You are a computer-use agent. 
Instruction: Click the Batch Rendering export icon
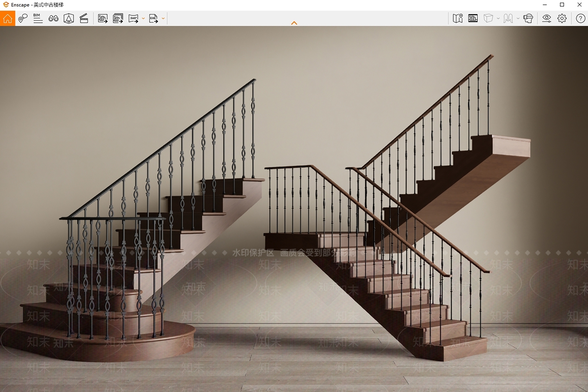click(x=118, y=18)
